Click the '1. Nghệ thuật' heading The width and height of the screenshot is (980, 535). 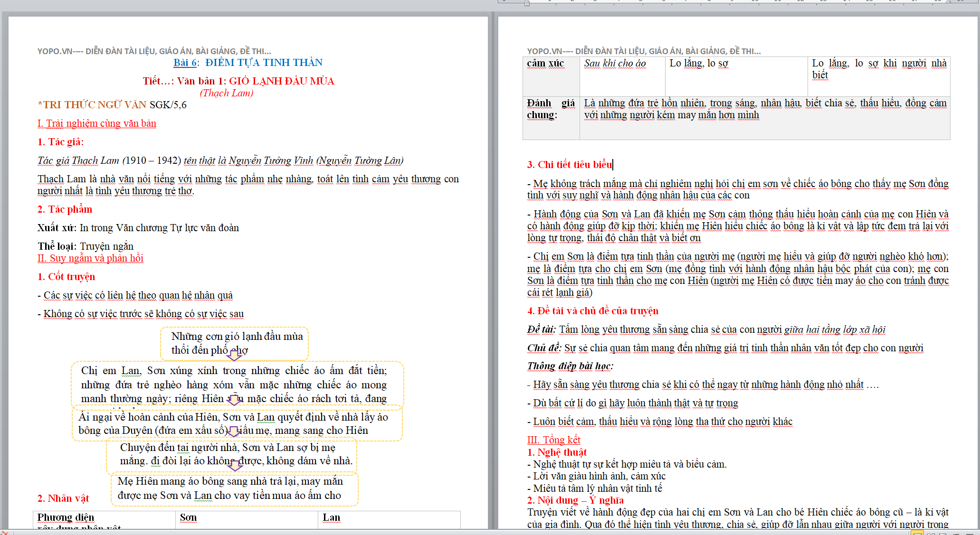[x=557, y=452]
